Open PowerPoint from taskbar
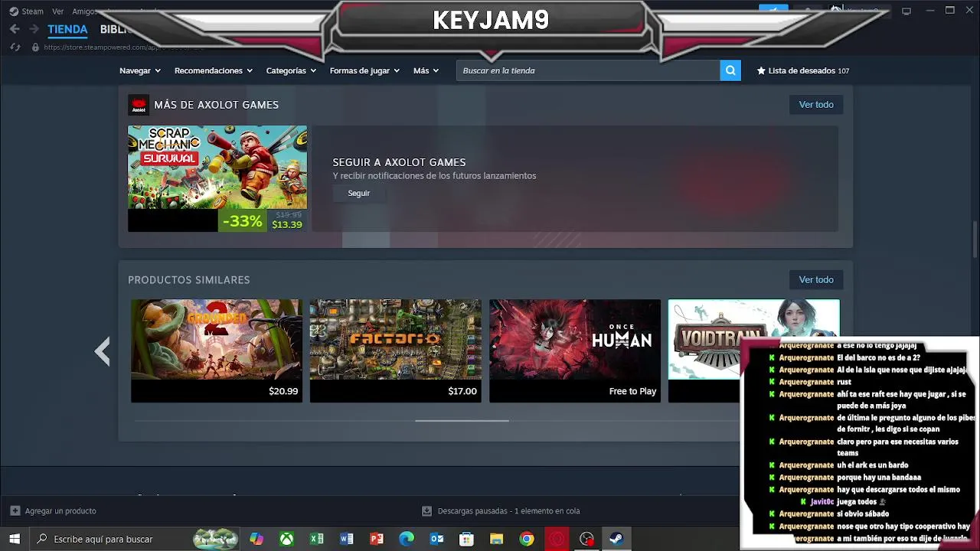The image size is (980, 551). click(376, 539)
